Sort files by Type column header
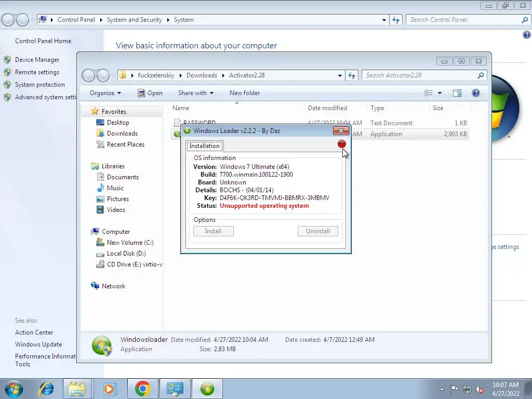Screen dimensions: 532x399 [377, 108]
